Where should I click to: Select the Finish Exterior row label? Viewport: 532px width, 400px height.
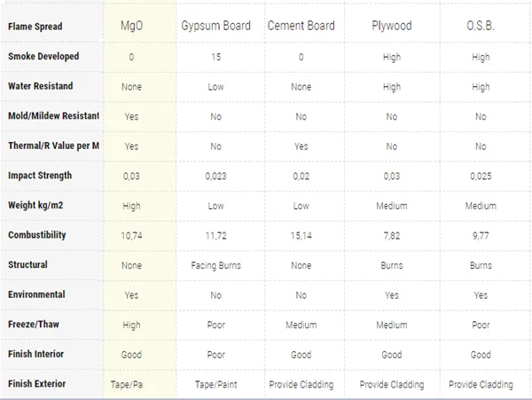(37, 384)
